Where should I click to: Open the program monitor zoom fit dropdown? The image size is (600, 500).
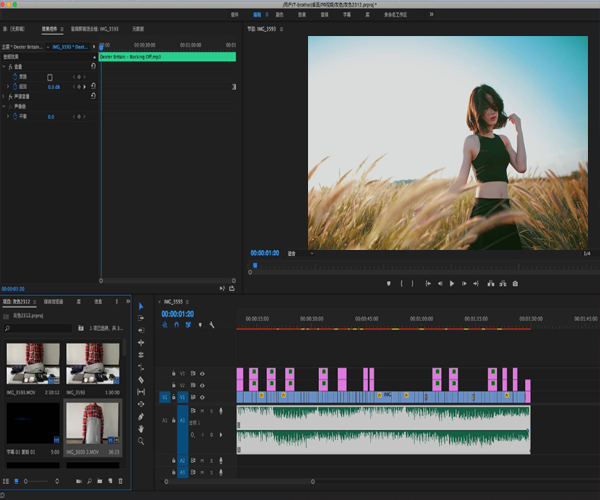pyautogui.click(x=301, y=253)
